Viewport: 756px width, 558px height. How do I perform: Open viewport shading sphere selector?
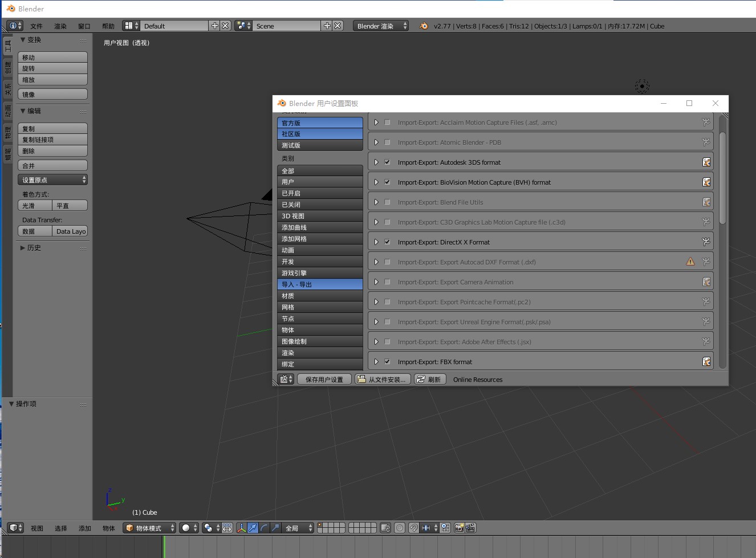[189, 528]
